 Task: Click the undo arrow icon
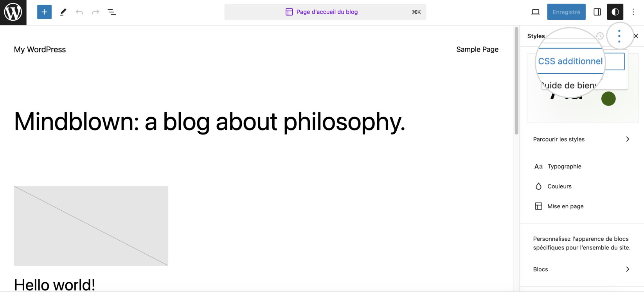click(x=79, y=12)
